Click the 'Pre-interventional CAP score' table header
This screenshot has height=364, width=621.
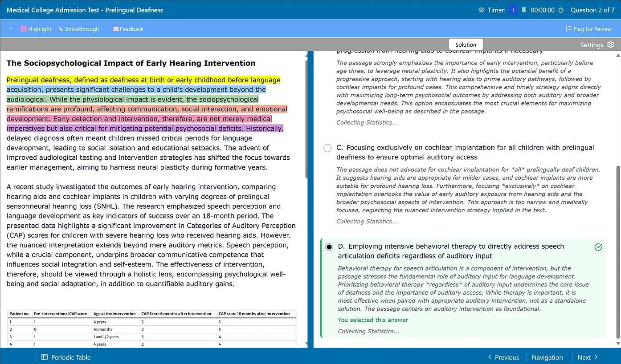pyautogui.click(x=60, y=314)
